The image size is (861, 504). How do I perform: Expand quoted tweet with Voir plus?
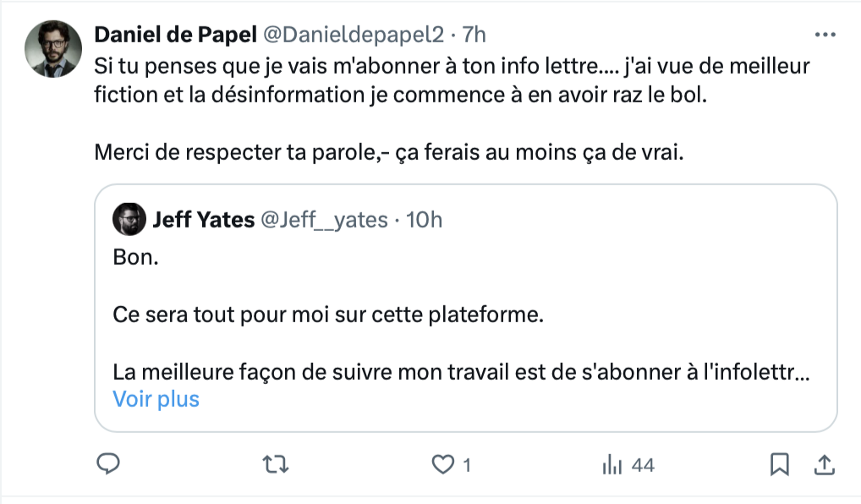(x=156, y=399)
